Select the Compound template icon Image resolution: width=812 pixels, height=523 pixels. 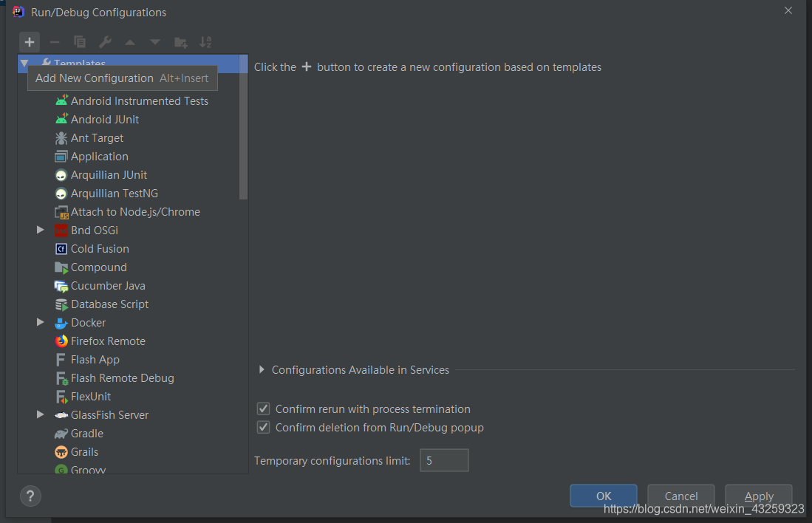[x=61, y=267]
